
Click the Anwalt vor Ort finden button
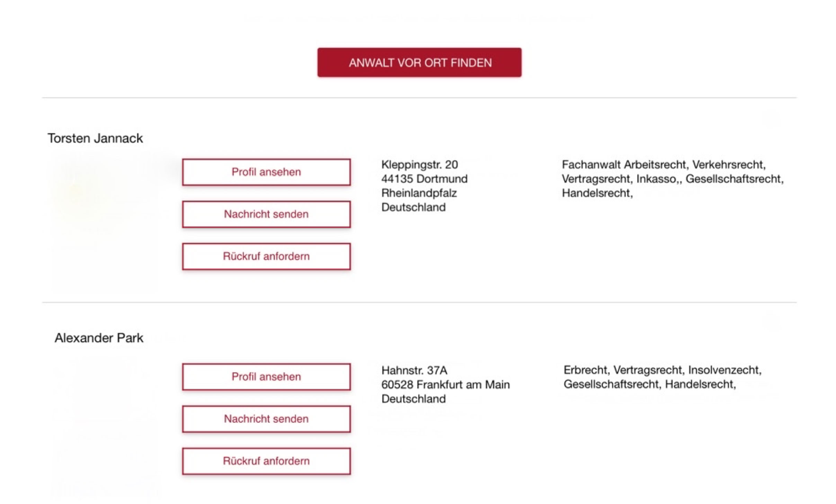click(x=419, y=63)
